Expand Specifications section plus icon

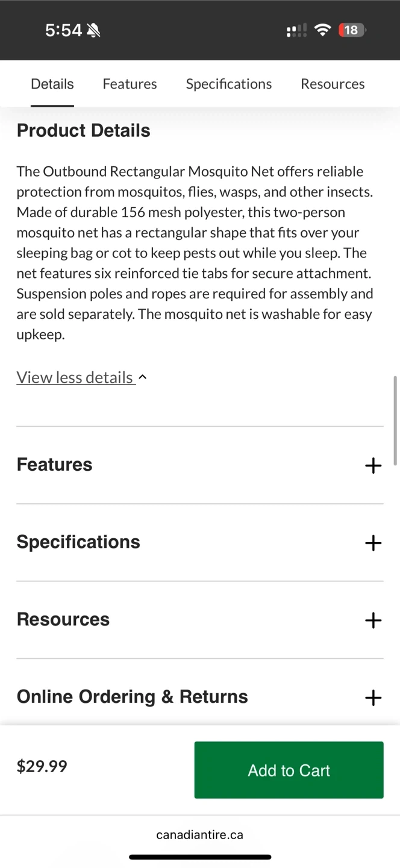click(x=373, y=542)
